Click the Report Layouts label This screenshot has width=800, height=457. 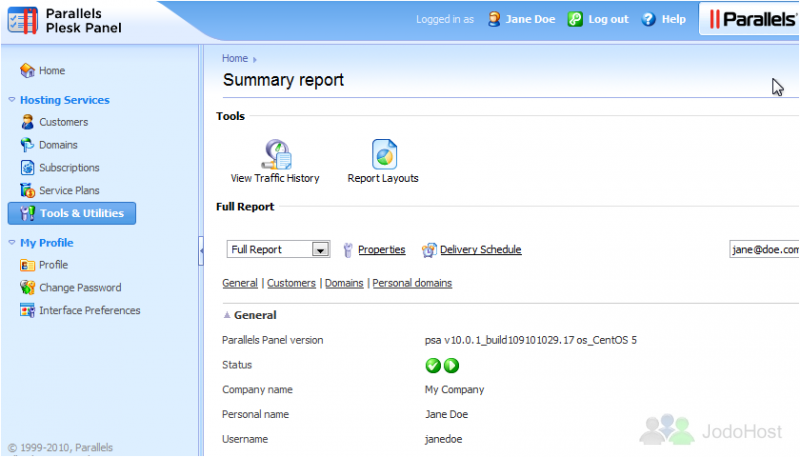383,178
